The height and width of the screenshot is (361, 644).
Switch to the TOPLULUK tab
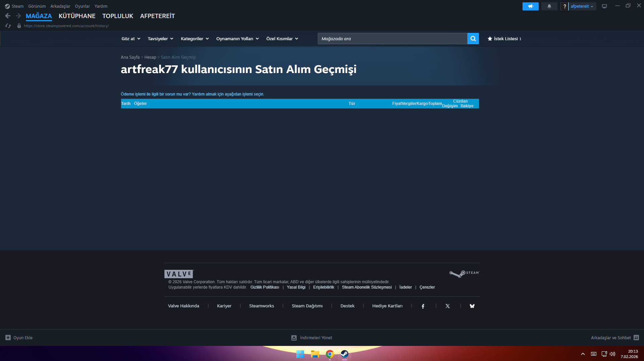click(118, 16)
